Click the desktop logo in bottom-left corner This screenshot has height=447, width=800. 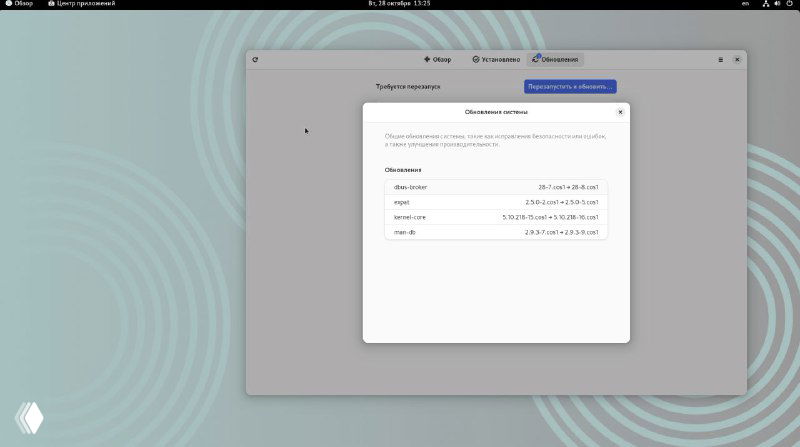click(29, 417)
